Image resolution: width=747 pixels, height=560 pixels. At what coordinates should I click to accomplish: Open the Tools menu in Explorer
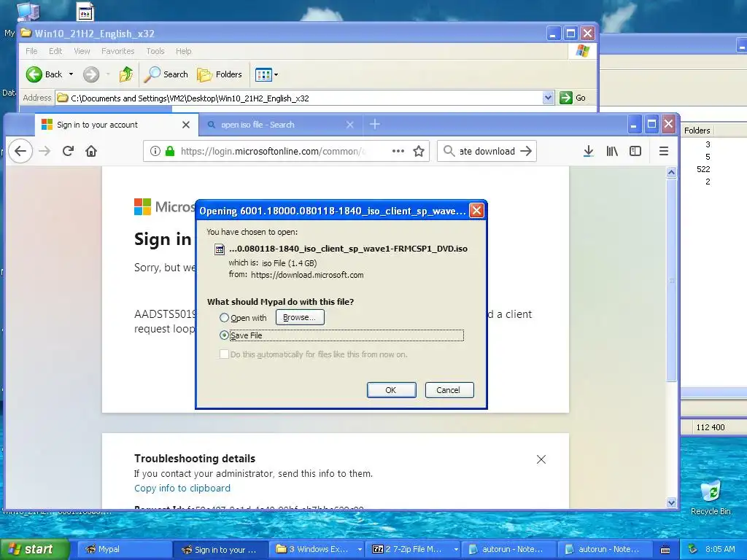(x=155, y=51)
